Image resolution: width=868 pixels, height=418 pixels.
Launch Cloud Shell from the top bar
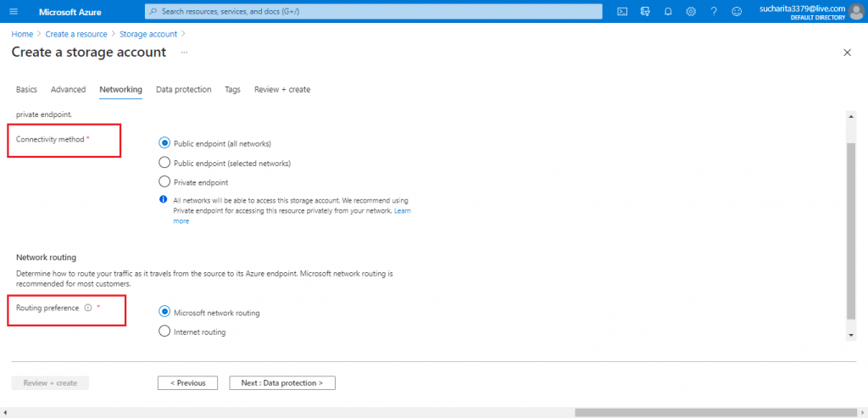pyautogui.click(x=622, y=12)
